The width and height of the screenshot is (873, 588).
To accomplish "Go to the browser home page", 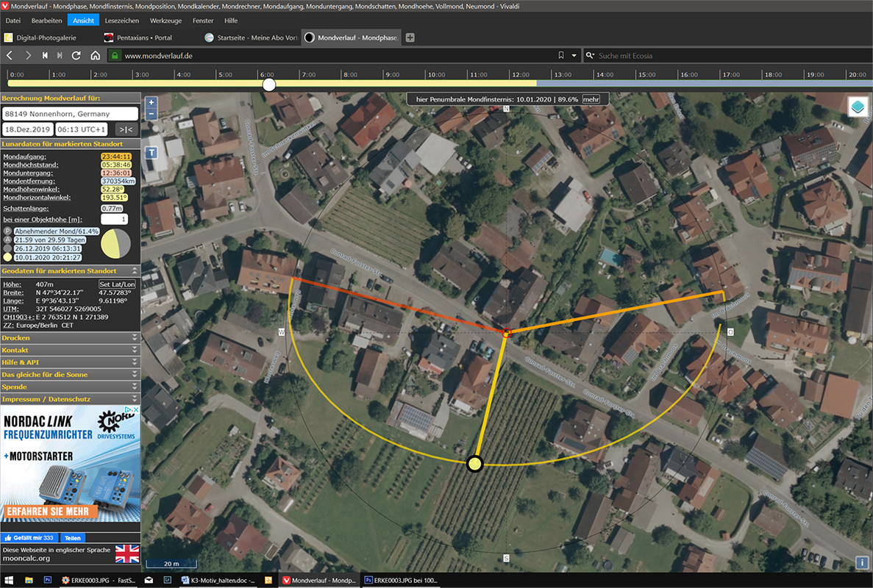I will (x=95, y=56).
